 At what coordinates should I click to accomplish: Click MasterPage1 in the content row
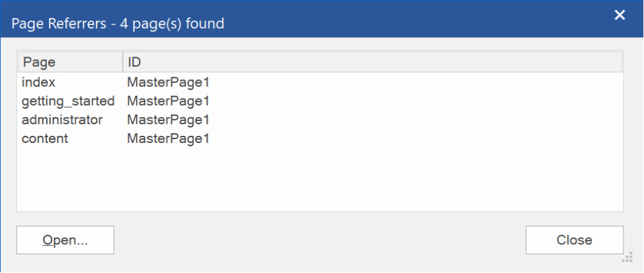pyautogui.click(x=168, y=138)
